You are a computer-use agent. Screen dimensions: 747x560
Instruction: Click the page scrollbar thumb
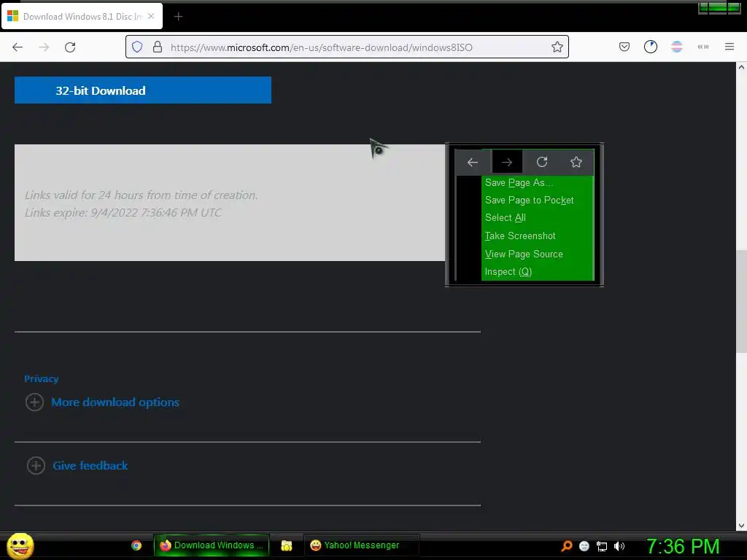[741, 301]
